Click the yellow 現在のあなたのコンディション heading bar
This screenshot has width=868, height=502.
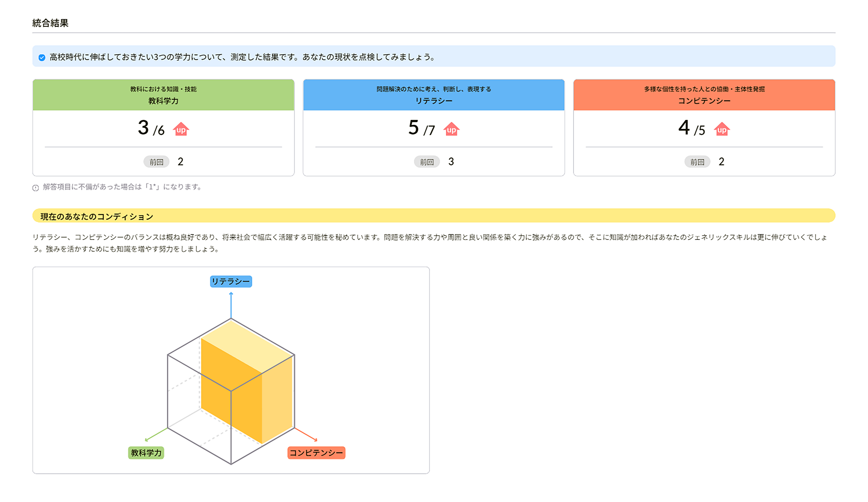tap(434, 216)
